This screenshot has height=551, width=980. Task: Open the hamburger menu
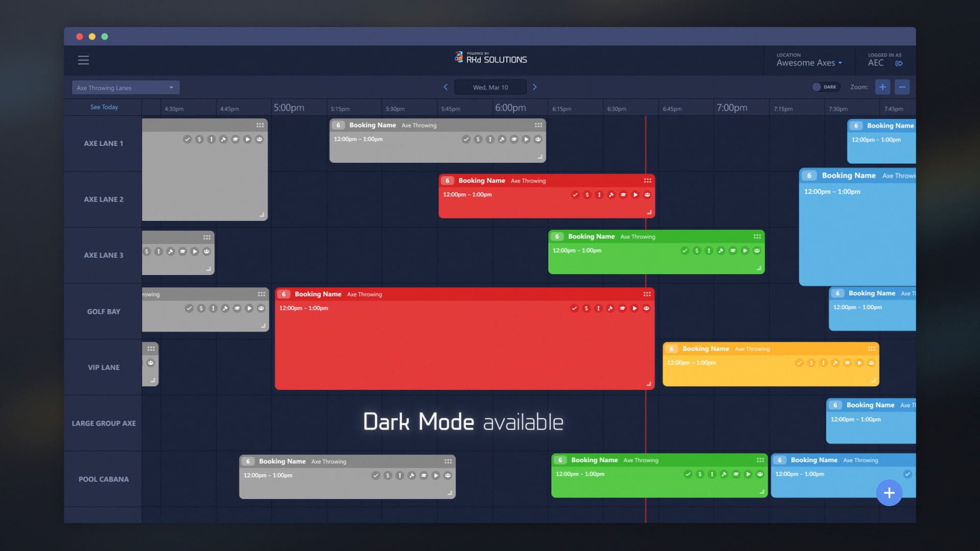point(83,60)
